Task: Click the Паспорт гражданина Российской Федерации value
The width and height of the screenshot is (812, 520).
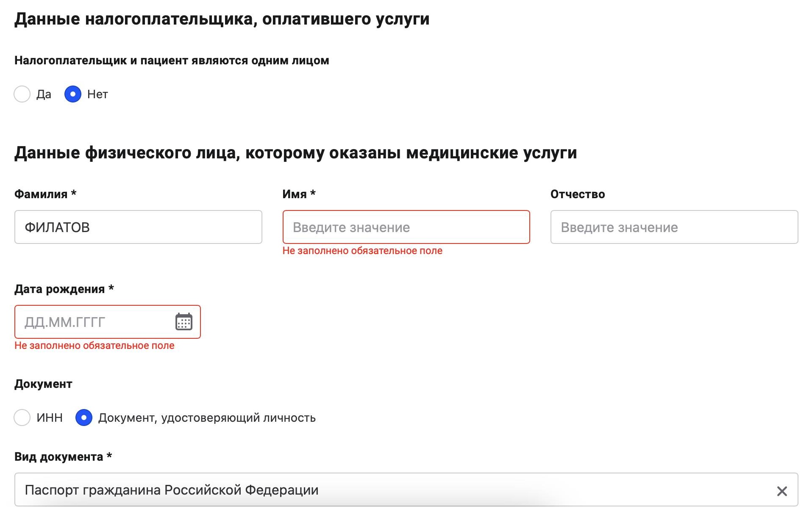Action: tap(171, 490)
